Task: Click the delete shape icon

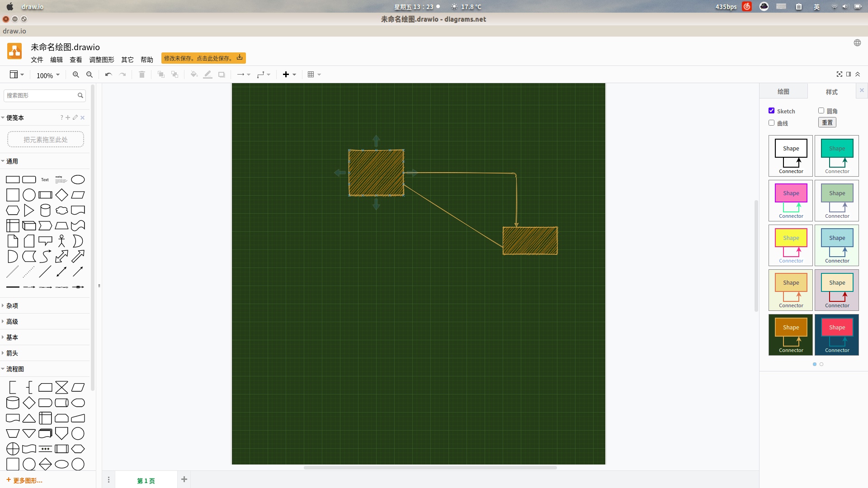Action: tap(142, 75)
